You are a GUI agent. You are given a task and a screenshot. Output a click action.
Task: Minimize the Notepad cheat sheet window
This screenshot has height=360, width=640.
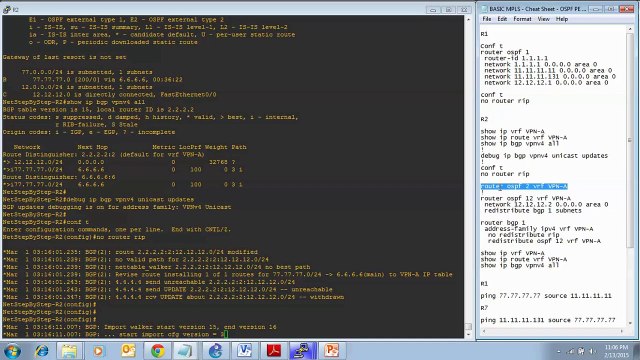[596, 9]
